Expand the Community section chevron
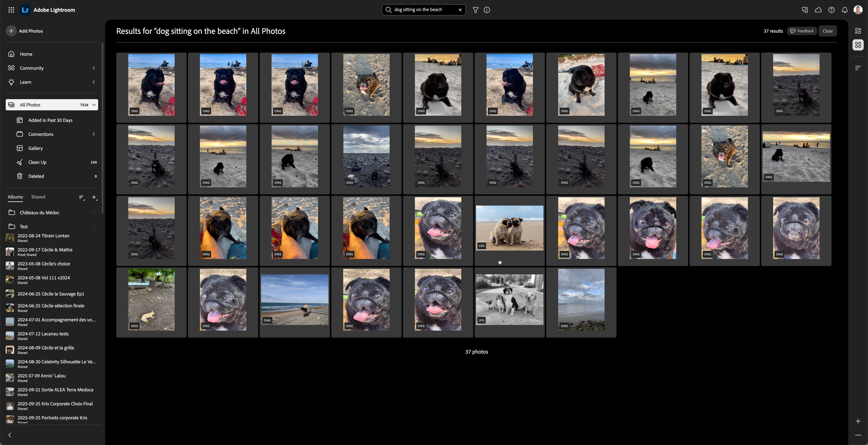Viewport: 868px width, 445px height. 94,68
